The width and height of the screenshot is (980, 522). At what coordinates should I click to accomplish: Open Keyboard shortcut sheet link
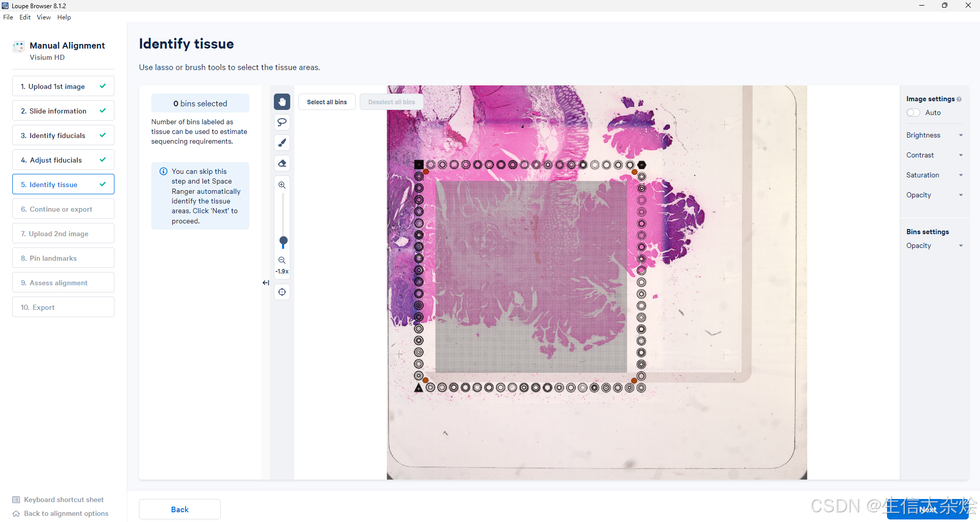tap(64, 500)
